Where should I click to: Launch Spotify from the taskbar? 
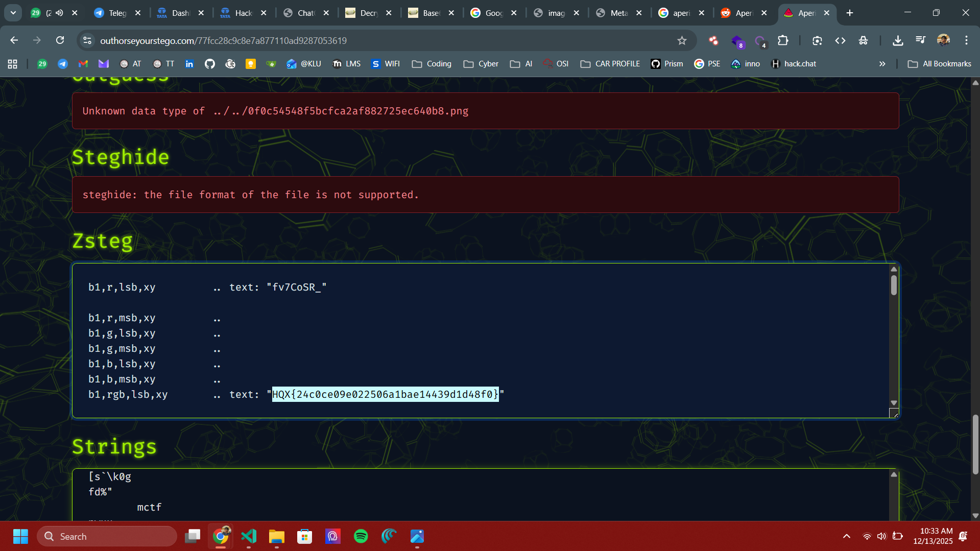[361, 536]
